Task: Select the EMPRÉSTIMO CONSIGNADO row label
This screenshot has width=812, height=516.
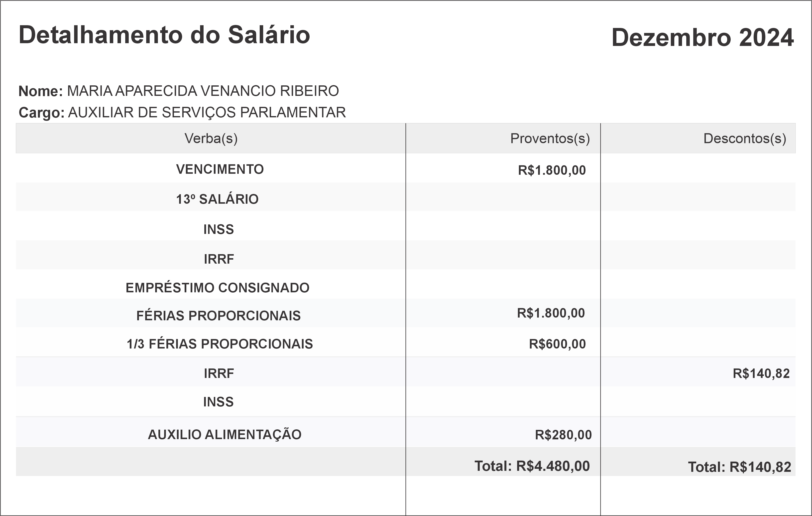Action: (x=218, y=288)
